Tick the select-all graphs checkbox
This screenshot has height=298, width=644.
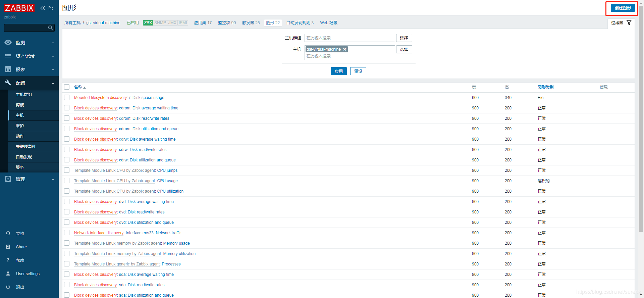point(67,87)
